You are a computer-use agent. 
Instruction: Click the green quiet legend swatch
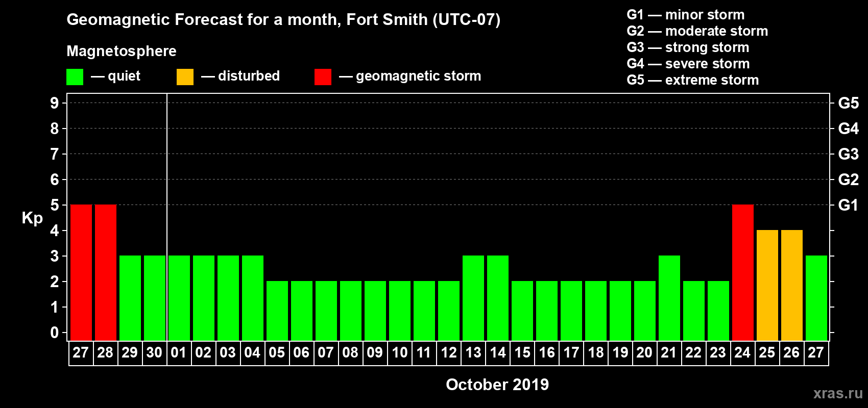75,77
